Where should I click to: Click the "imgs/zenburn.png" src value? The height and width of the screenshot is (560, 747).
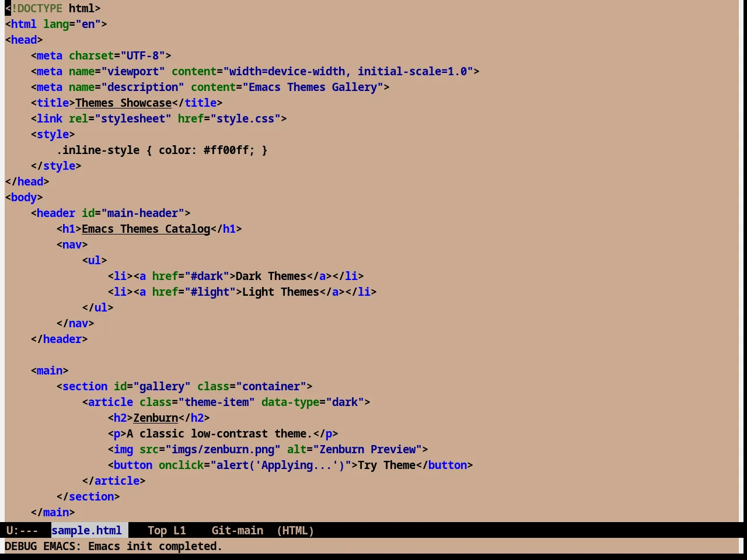(x=223, y=449)
